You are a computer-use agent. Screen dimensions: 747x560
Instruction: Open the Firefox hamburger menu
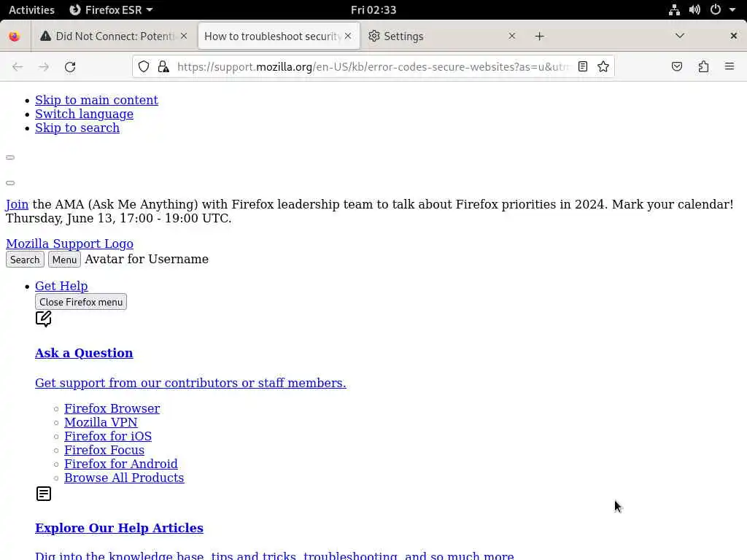click(x=729, y=66)
